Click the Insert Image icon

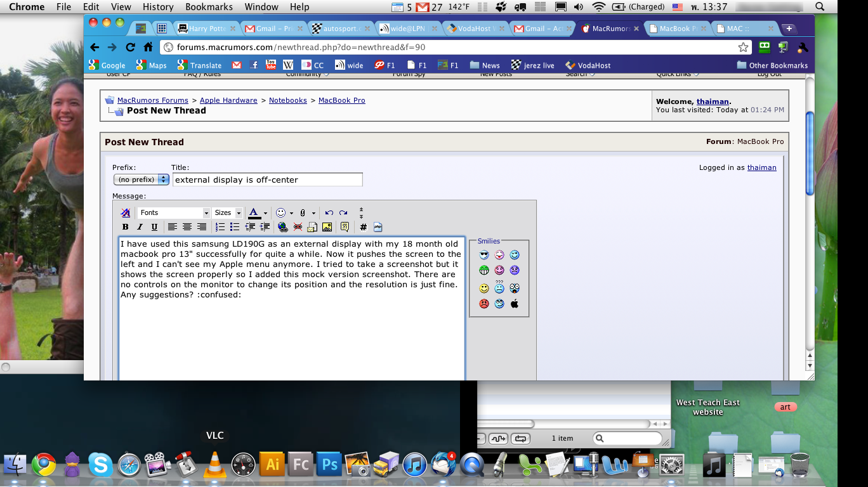tap(327, 227)
